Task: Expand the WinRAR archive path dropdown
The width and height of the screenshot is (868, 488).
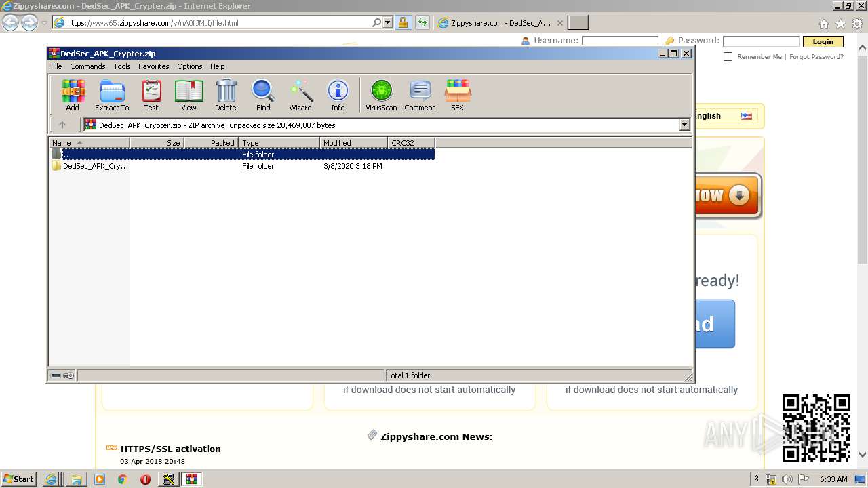Action: point(684,125)
